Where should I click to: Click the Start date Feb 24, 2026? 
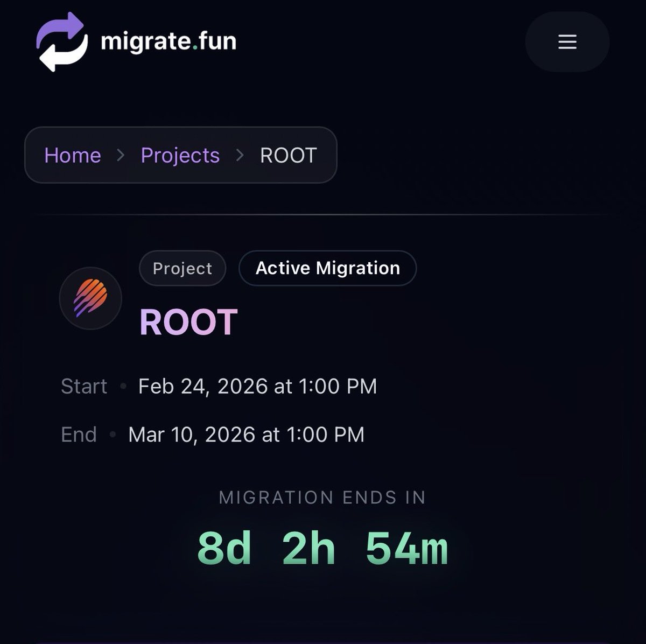point(258,386)
